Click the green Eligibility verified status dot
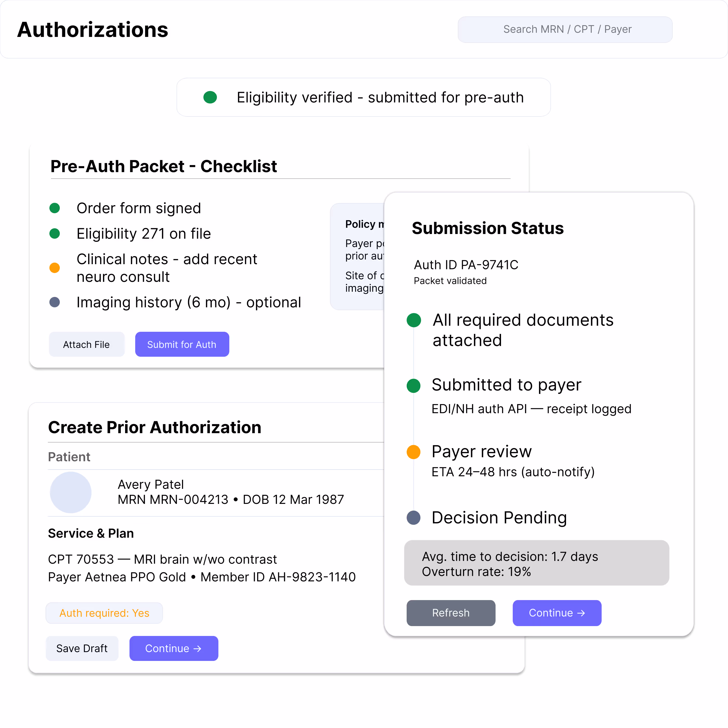 click(x=210, y=97)
